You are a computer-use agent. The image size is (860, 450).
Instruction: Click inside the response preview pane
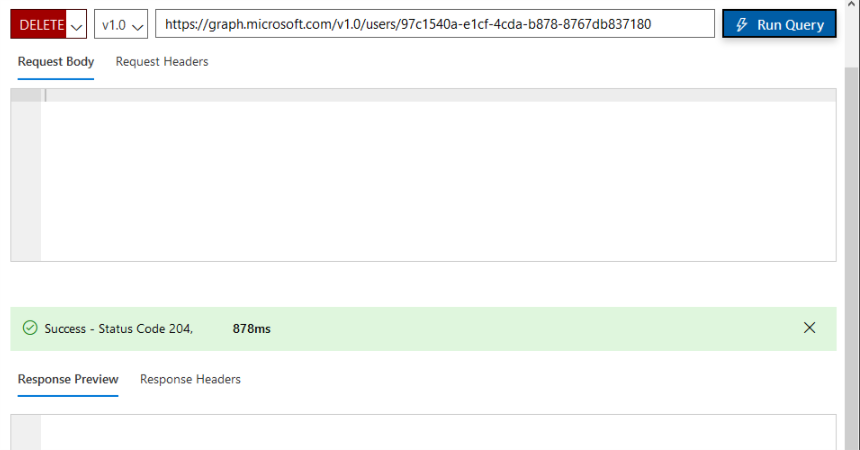438,433
